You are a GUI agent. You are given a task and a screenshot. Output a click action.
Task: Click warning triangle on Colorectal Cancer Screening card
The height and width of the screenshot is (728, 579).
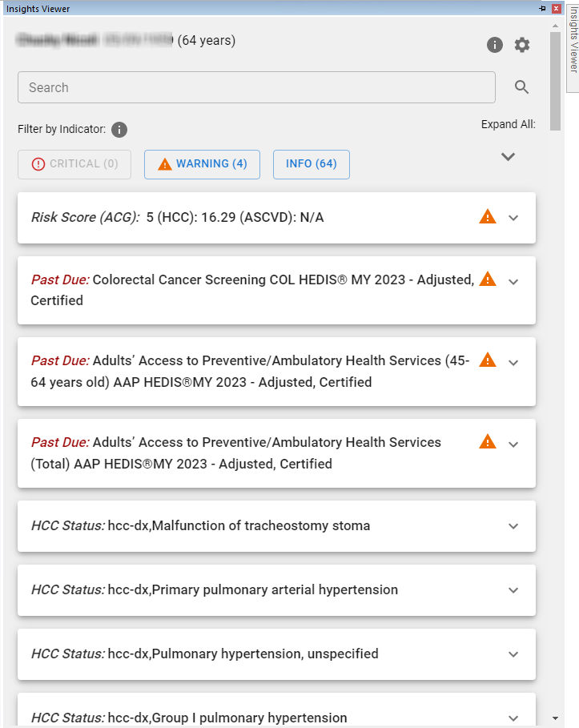[488, 279]
